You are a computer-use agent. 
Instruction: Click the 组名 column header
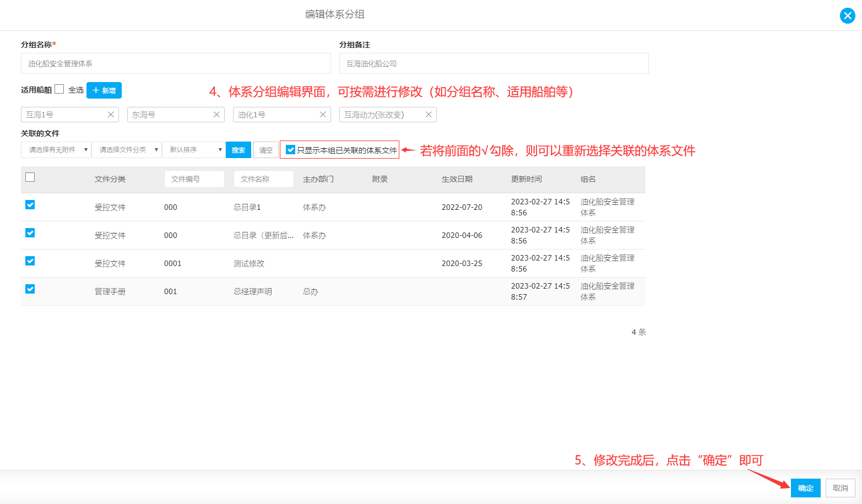pos(588,179)
